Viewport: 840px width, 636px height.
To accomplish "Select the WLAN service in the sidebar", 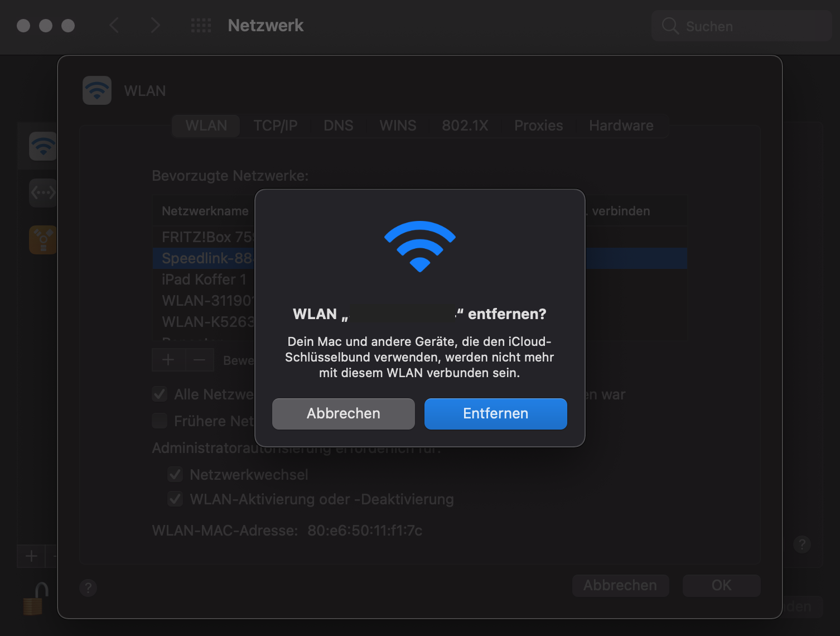I will (42, 146).
